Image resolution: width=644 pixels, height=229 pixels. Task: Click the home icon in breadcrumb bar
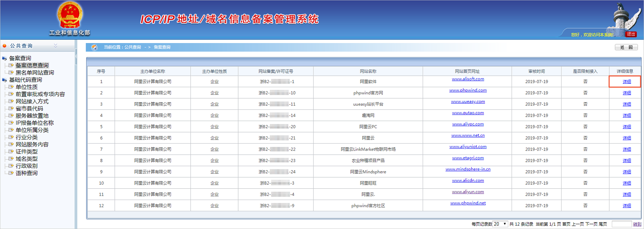pos(94,47)
